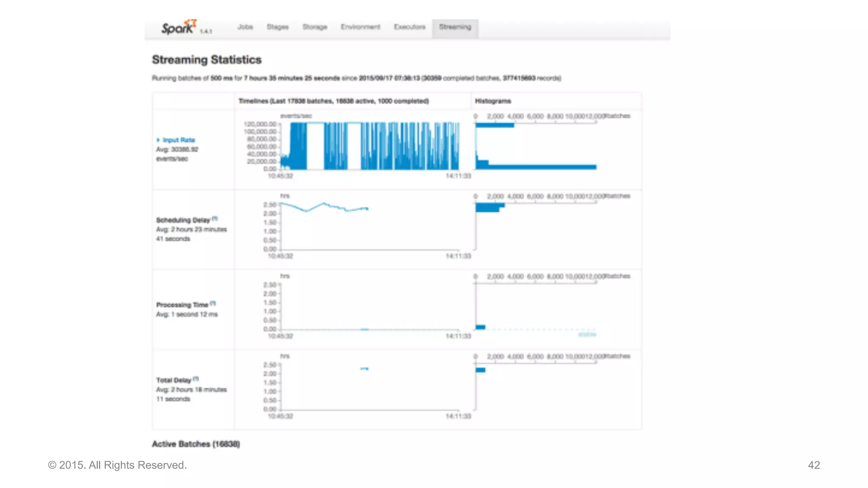Expand the Input Rate arrow
The image size is (868, 488).
click(158, 140)
